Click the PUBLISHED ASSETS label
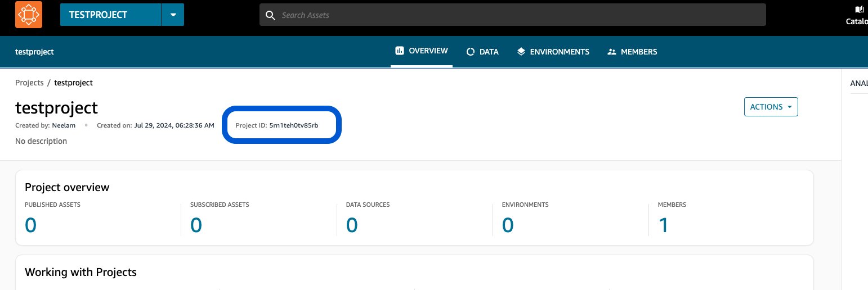 (53, 205)
